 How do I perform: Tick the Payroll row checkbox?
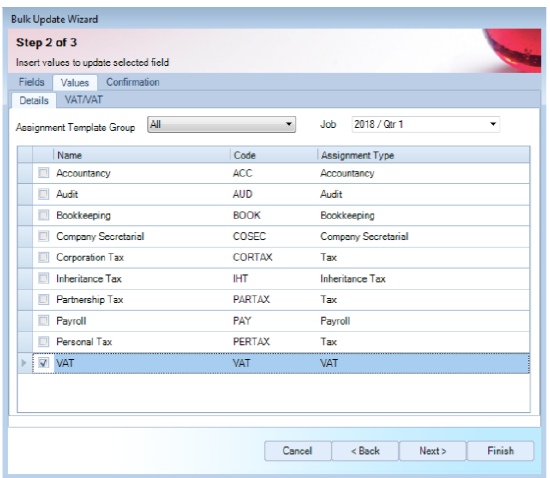[x=43, y=321]
